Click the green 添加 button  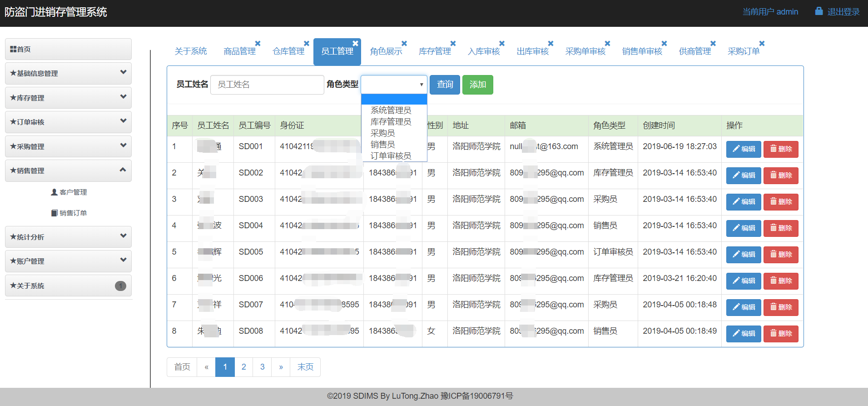point(477,85)
